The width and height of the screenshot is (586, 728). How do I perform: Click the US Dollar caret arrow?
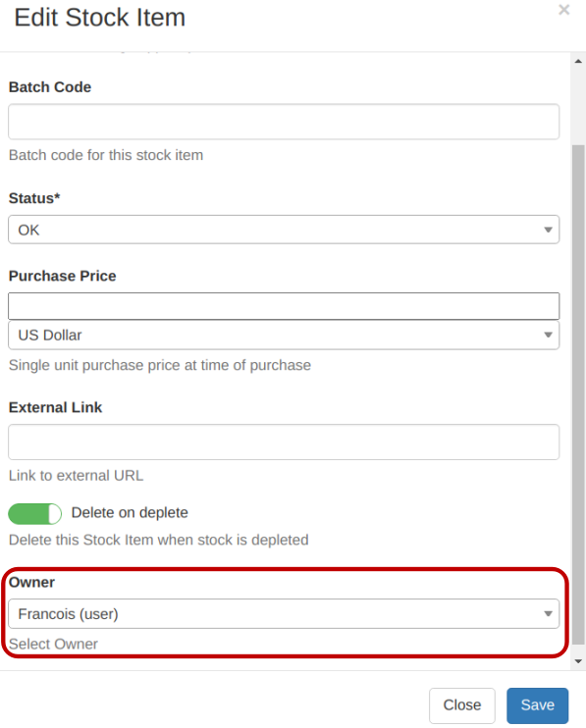tap(548, 335)
